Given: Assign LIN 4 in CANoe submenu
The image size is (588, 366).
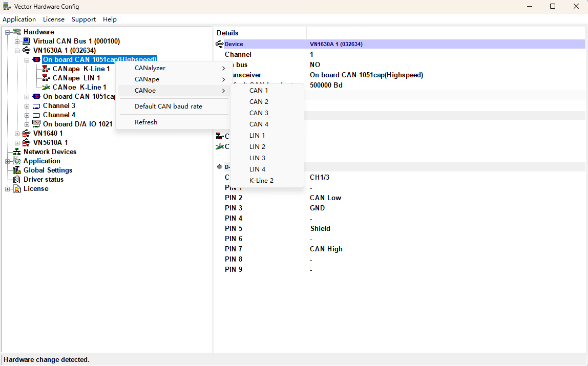Looking at the screenshot, I should point(267,169).
